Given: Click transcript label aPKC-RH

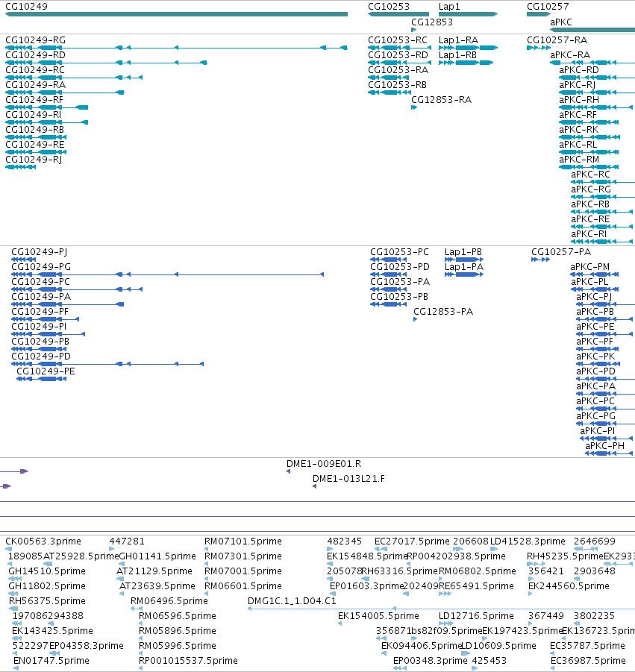Looking at the screenshot, I should tap(579, 99).
